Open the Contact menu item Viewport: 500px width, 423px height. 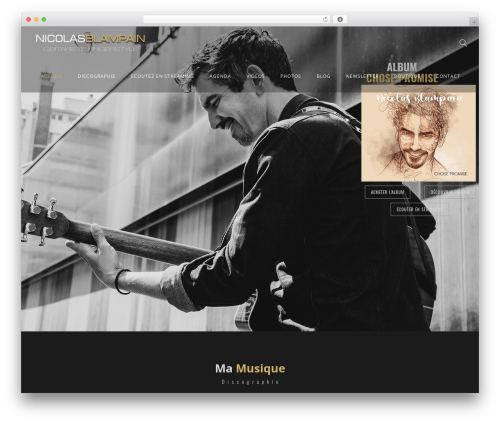click(448, 76)
